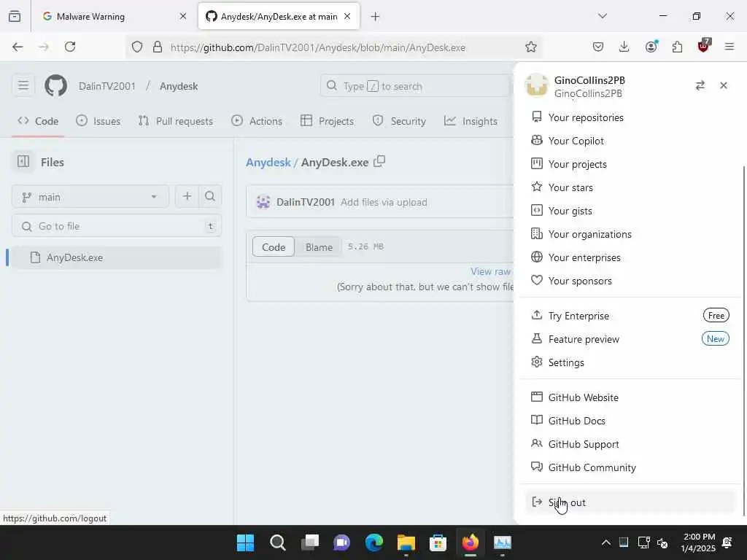
Task: Open Your stars menu item
Action: click(x=629, y=187)
